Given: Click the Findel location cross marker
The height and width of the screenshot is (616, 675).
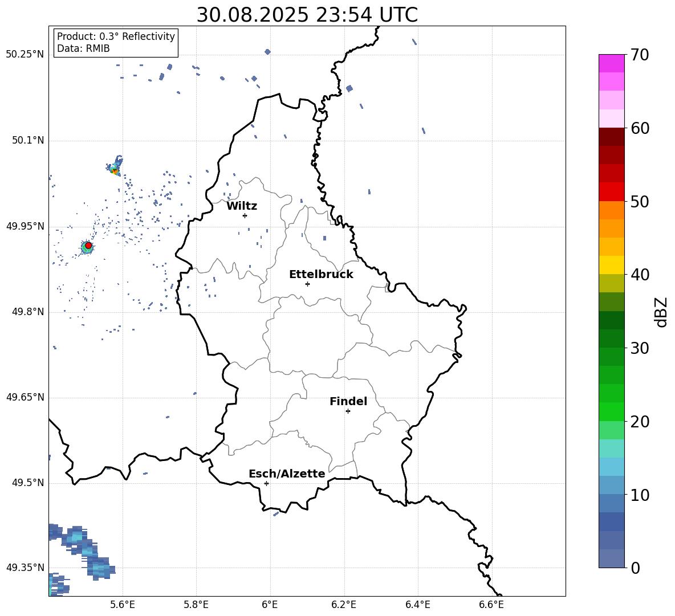Looking at the screenshot, I should coord(348,411).
